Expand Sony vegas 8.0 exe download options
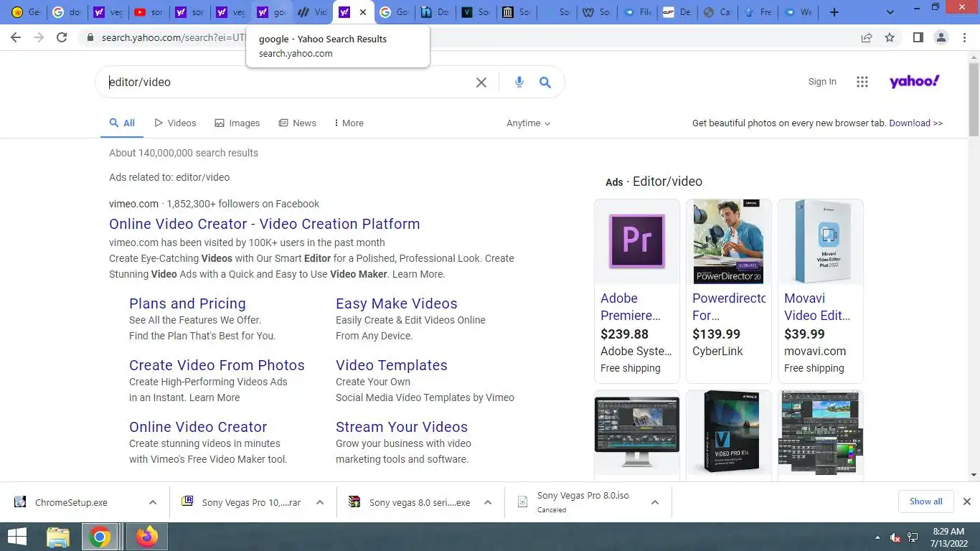Screen dimensions: 980x551 pyautogui.click(x=488, y=502)
